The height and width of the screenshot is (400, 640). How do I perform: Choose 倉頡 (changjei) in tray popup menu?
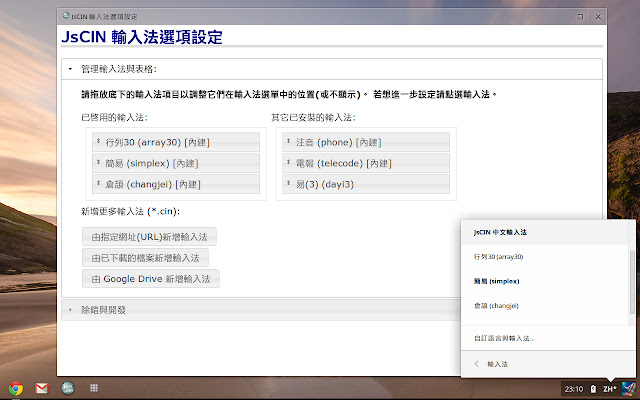545,306
